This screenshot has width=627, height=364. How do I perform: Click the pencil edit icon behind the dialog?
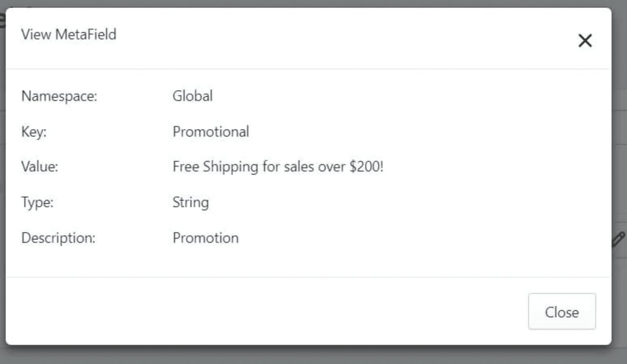(x=618, y=239)
